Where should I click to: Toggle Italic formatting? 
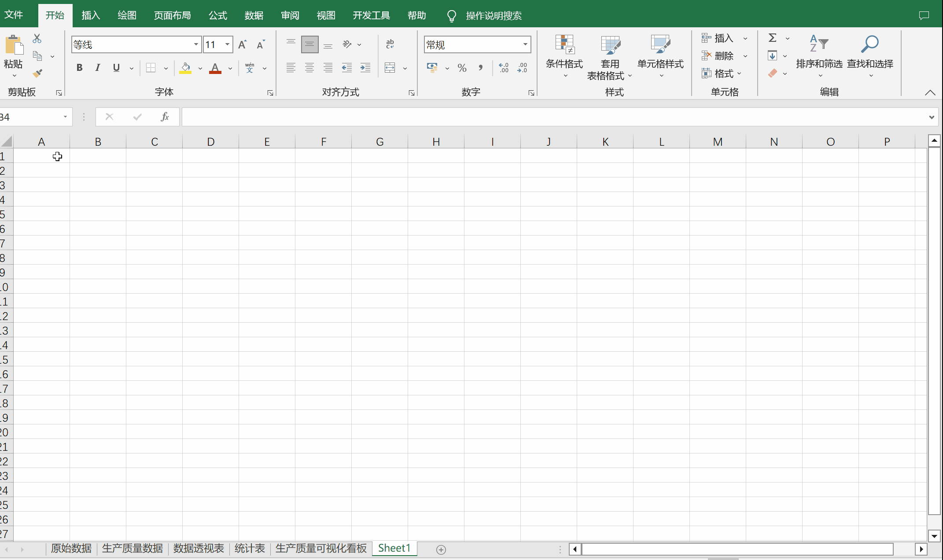98,68
